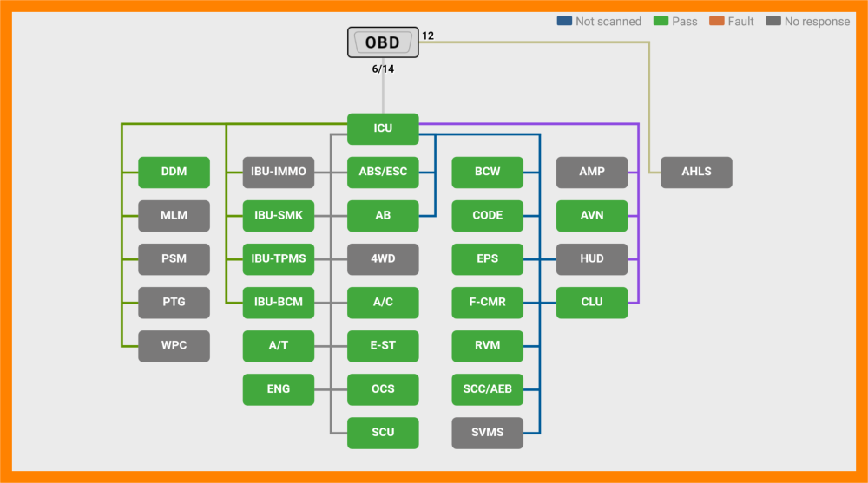Click the blue Not scanned legend swatch
The height and width of the screenshot is (483, 868).
(564, 21)
